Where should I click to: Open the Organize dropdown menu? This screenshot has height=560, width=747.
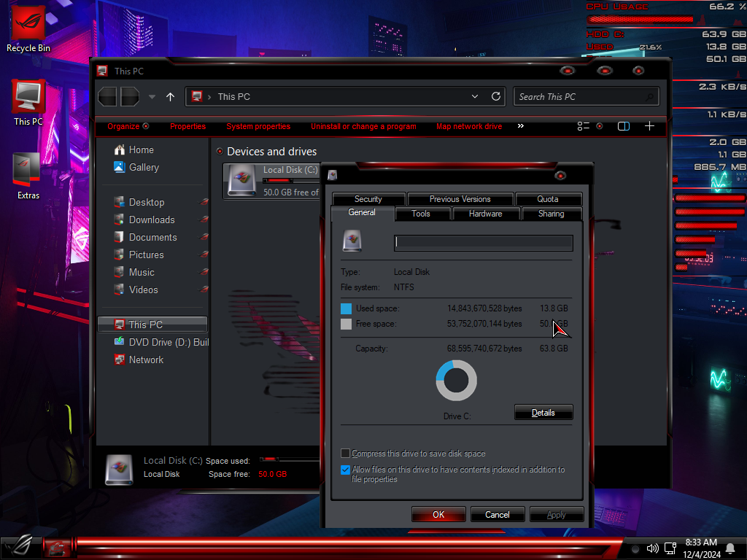pyautogui.click(x=128, y=126)
